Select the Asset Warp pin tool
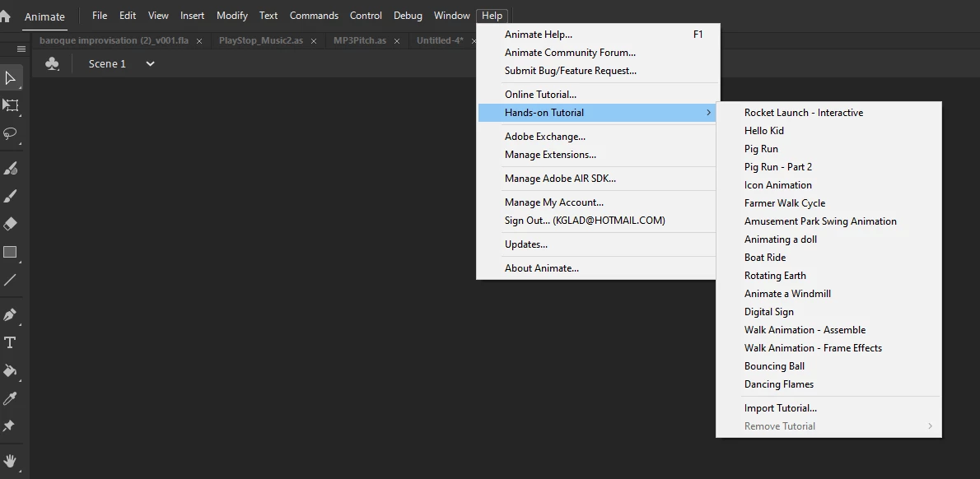This screenshot has width=980, height=479. tap(9, 426)
